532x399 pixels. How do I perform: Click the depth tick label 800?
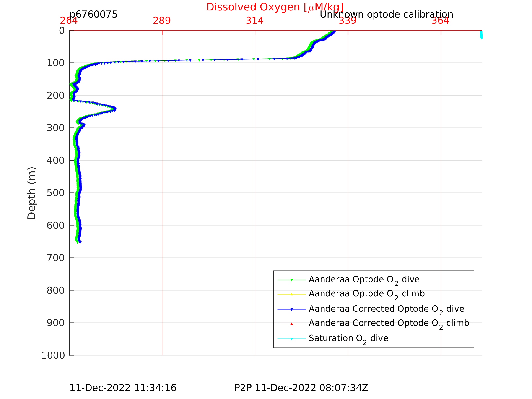[x=56, y=291]
